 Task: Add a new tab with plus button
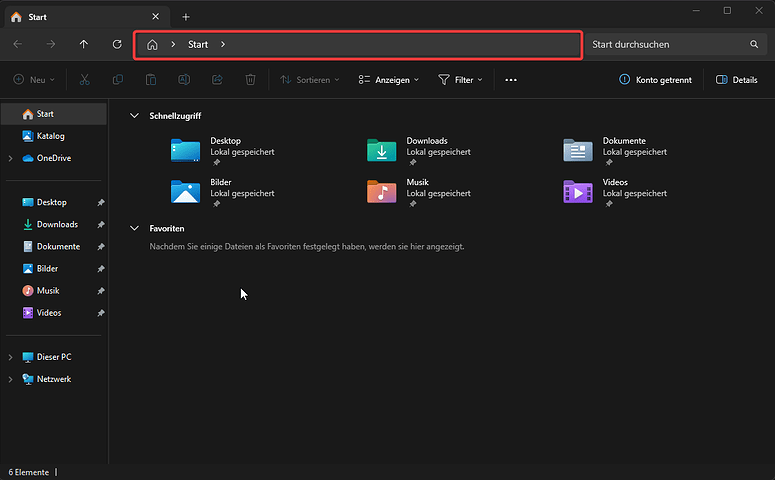click(186, 17)
